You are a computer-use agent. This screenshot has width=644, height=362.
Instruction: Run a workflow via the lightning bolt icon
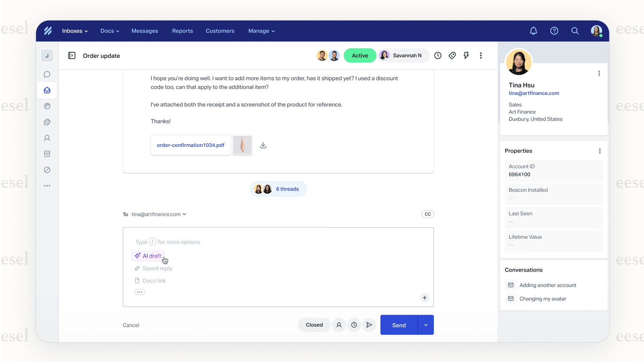[466, 55]
